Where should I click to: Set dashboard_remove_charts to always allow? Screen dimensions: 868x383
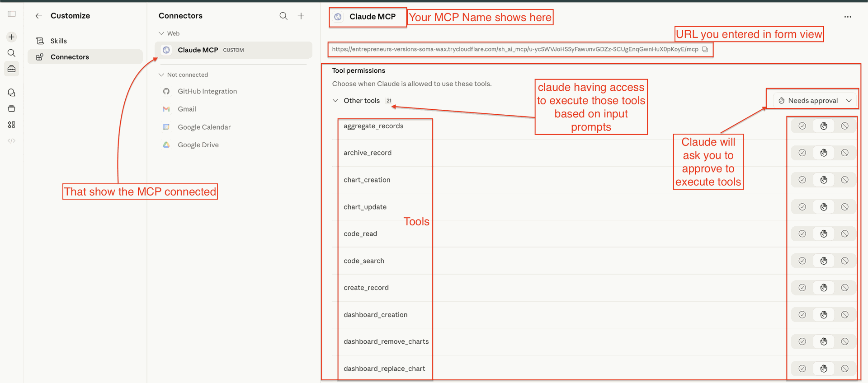(802, 341)
